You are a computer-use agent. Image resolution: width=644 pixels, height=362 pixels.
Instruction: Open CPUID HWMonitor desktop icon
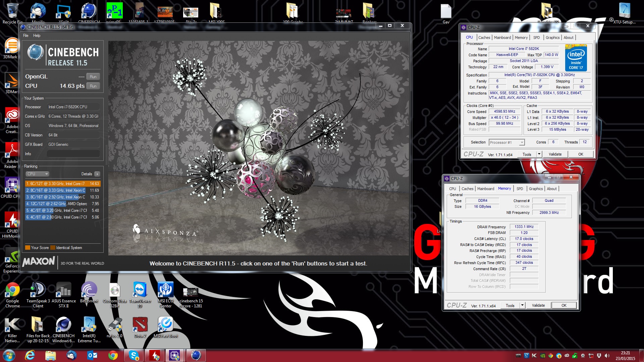(11, 225)
